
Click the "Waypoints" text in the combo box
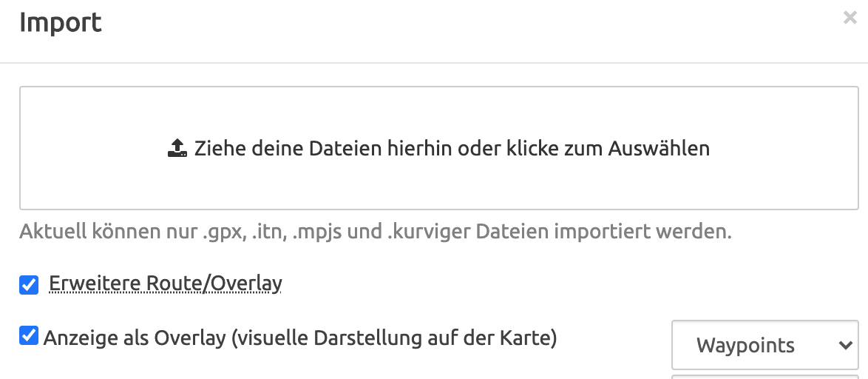pos(745,345)
